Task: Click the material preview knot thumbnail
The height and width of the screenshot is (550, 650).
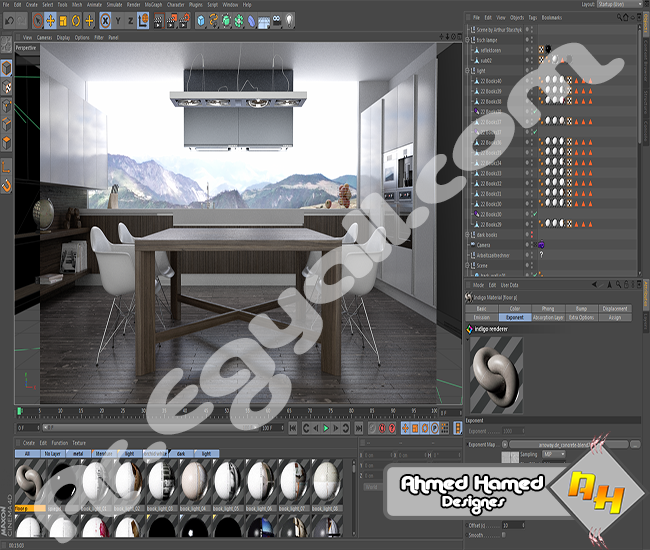Action: click(x=496, y=375)
